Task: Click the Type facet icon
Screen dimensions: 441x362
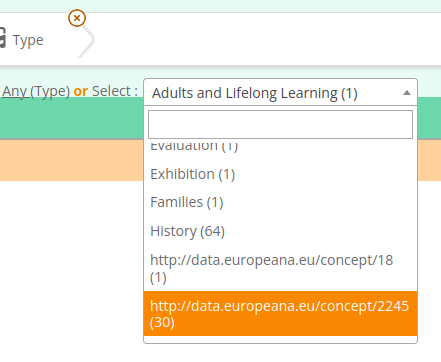Action: click(3, 38)
